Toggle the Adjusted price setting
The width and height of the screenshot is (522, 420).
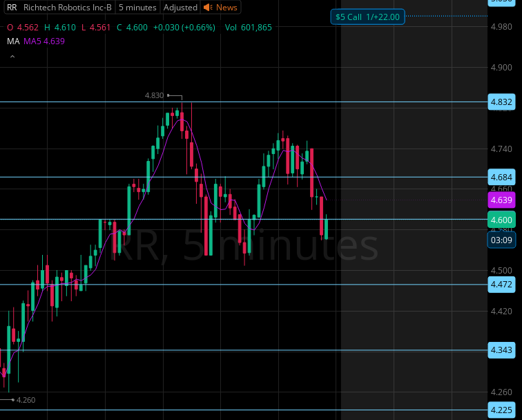point(180,8)
